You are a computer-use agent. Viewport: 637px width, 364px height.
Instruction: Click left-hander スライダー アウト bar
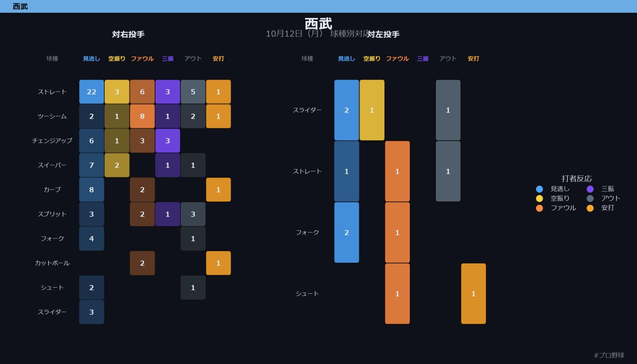coord(448,110)
